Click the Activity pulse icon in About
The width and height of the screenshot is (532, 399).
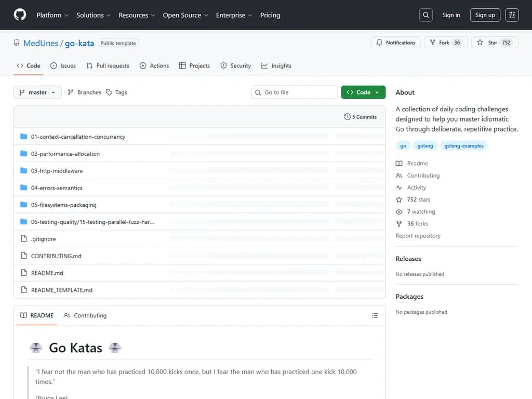[x=399, y=188]
